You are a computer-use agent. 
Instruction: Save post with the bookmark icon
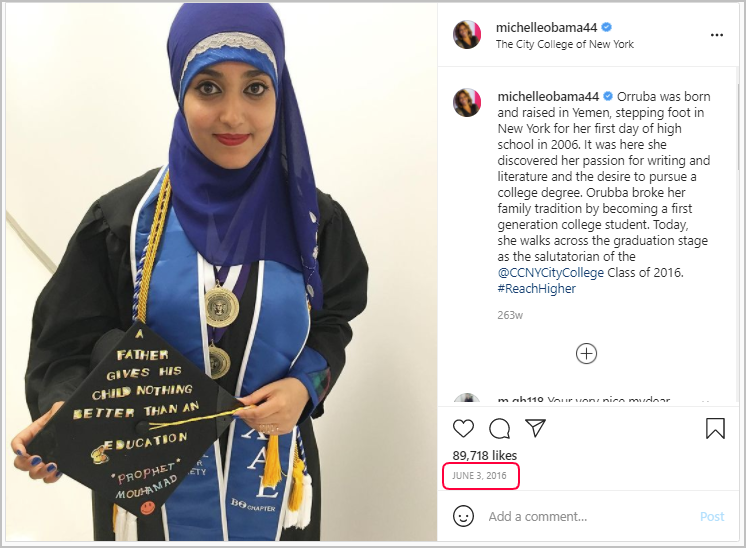pyautogui.click(x=715, y=428)
